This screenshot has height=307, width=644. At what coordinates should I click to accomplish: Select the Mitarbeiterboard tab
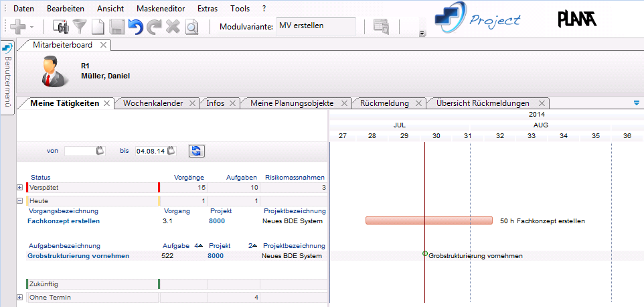point(62,45)
